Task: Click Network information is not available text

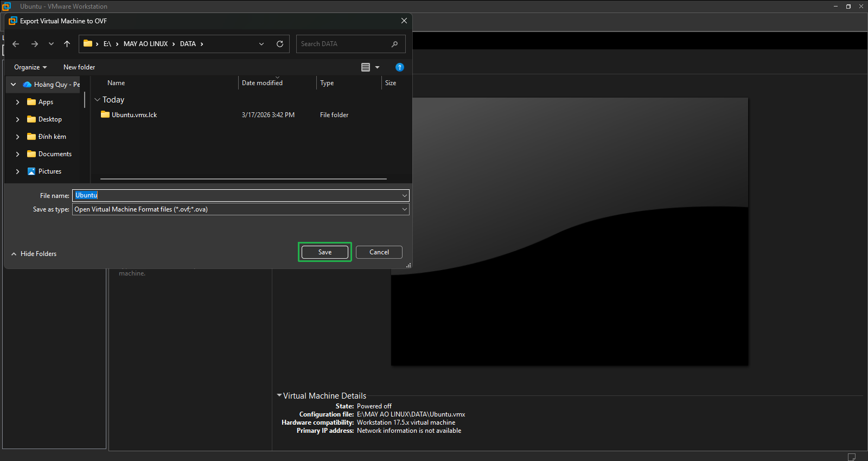Action: tap(409, 431)
